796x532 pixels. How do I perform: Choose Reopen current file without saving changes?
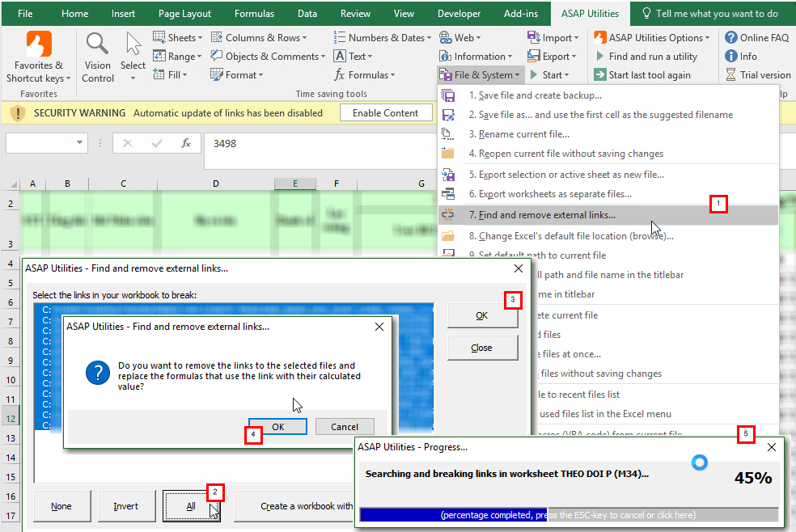[608, 153]
